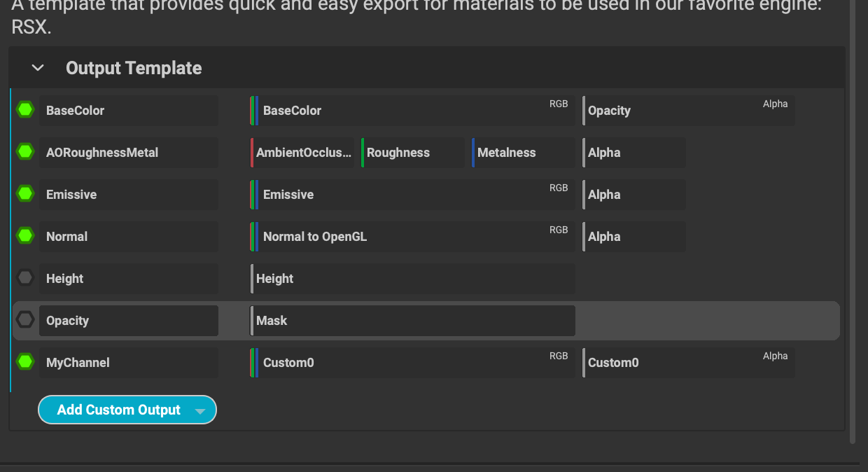
Task: Collapse the Output Template section
Action: [38, 68]
